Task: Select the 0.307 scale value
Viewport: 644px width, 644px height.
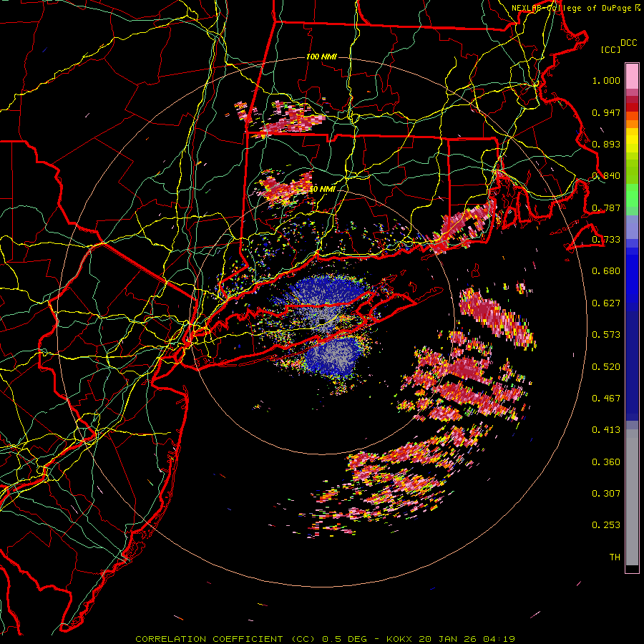Action: point(606,494)
